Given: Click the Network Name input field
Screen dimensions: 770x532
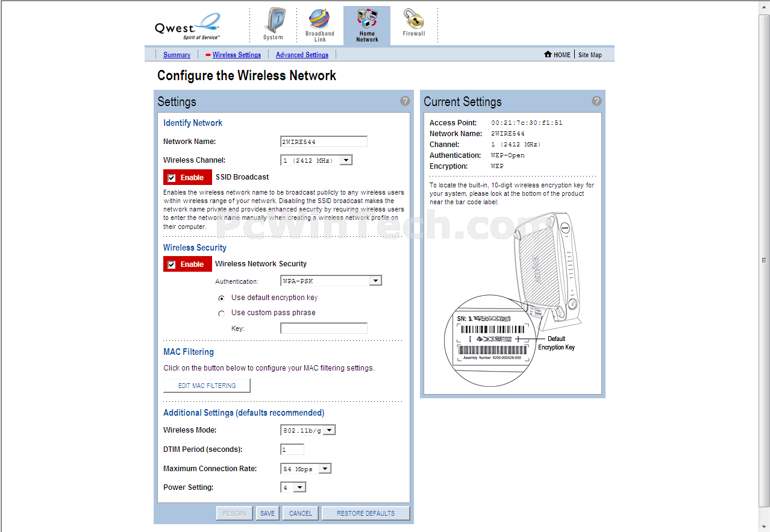Looking at the screenshot, I should tap(324, 142).
